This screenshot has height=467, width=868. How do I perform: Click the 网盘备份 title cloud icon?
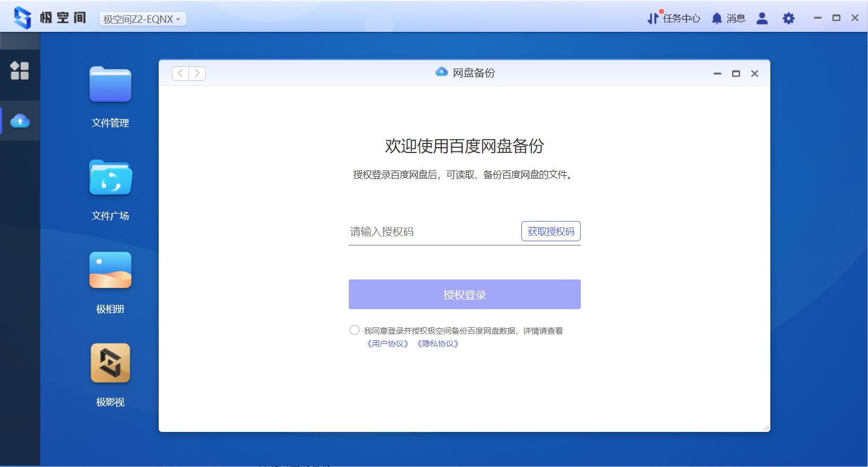(x=441, y=72)
